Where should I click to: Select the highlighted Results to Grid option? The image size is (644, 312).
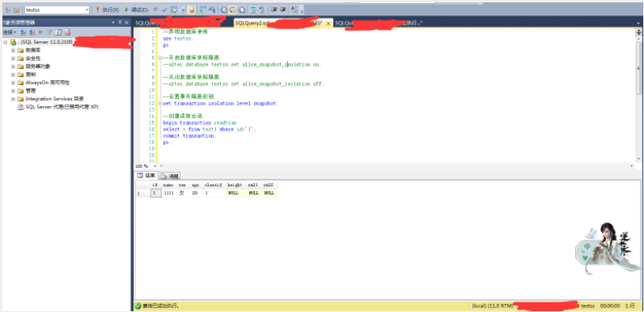coord(233,10)
